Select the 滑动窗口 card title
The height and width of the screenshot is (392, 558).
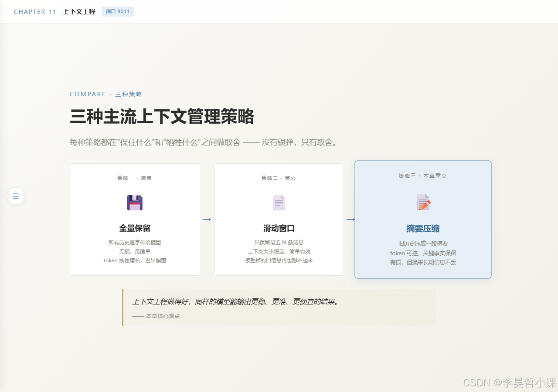tap(279, 228)
